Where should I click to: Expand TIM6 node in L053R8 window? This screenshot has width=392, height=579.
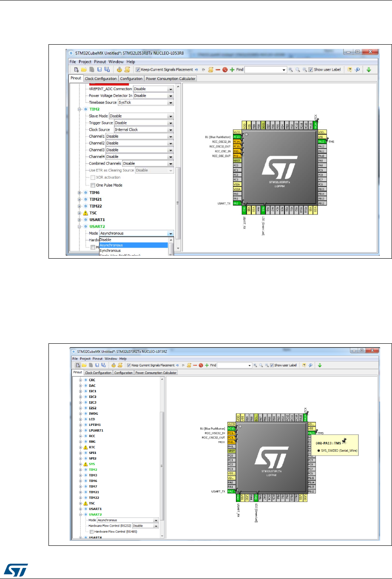(x=80, y=193)
